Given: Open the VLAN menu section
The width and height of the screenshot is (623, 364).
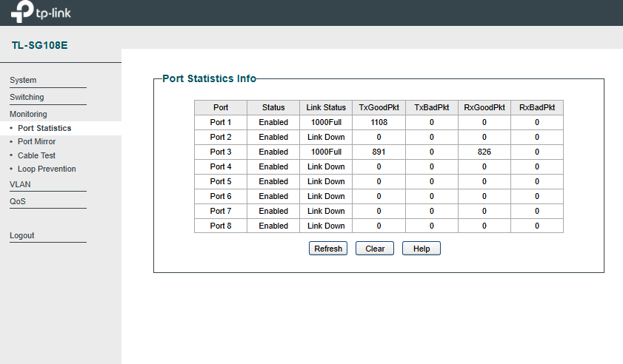Looking at the screenshot, I should click(x=20, y=184).
